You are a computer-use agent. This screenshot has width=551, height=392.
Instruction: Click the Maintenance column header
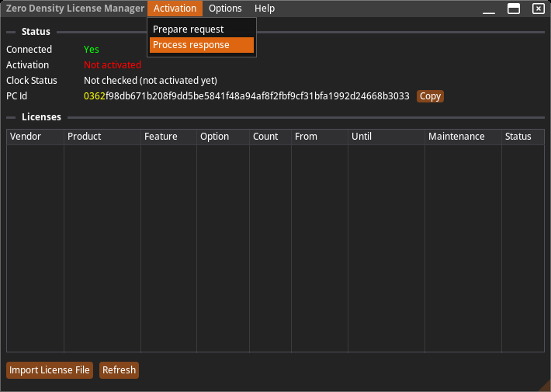pos(463,137)
